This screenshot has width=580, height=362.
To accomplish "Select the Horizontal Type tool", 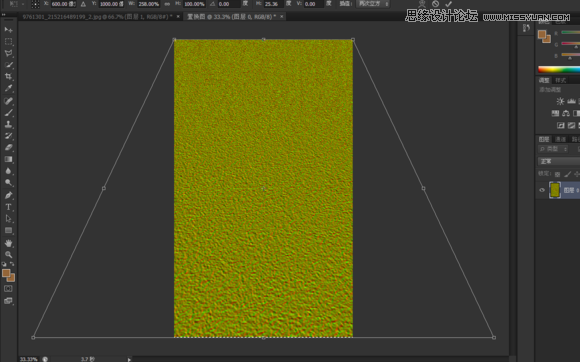I will (9, 207).
